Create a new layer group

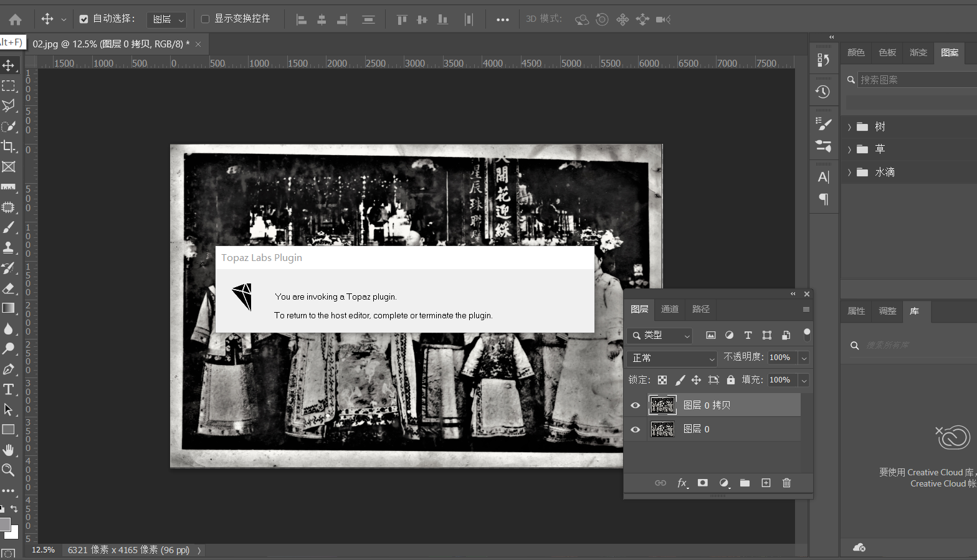pos(745,483)
